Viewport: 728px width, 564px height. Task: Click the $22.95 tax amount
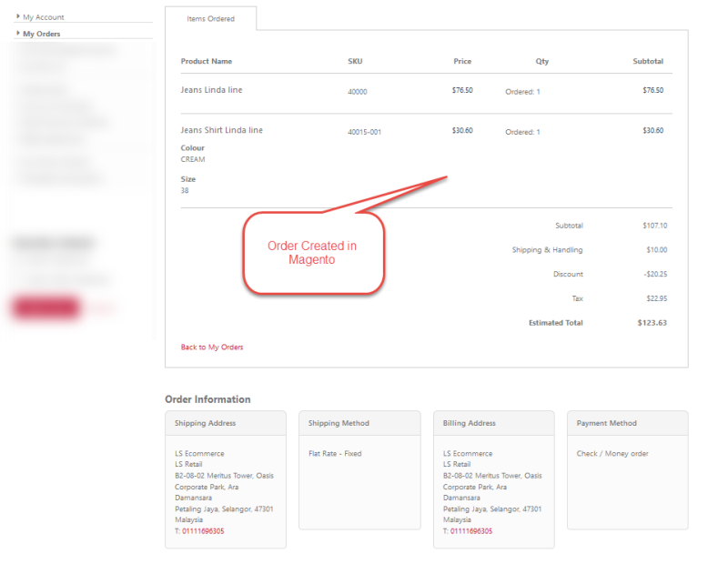[x=657, y=298]
